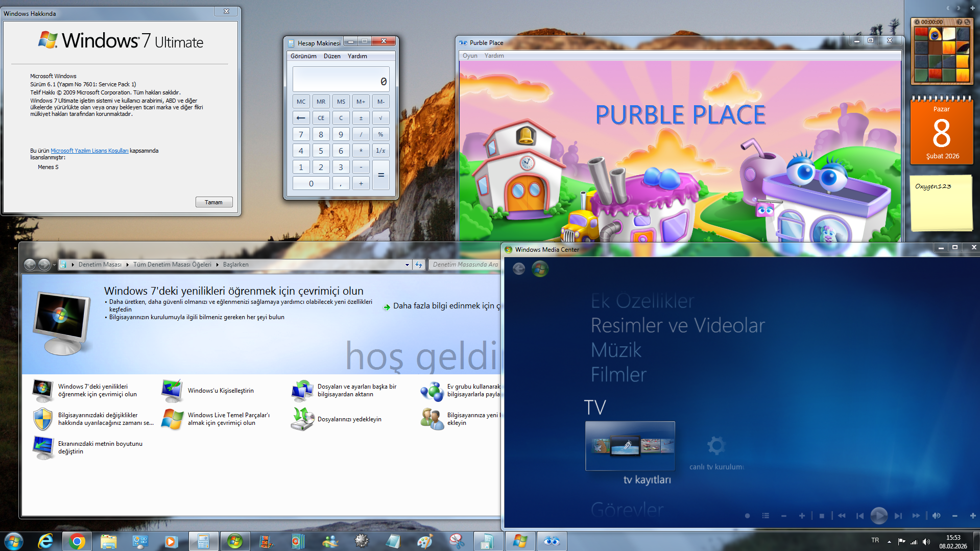Select 'Müzik' in Media Center menu

click(616, 350)
